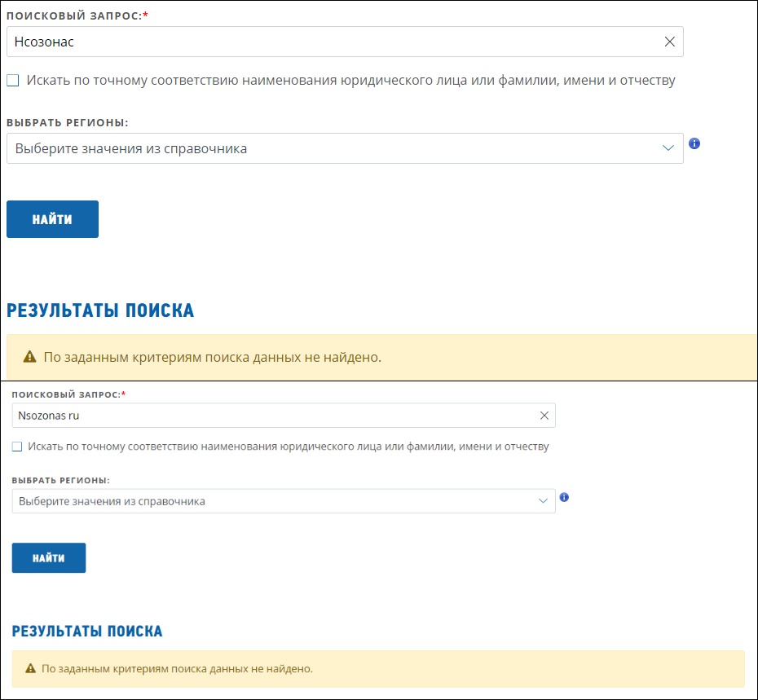
Task: Click lower 'ВЫБРАТЬ РЕГИОНЫ:' label
Action: 60,481
